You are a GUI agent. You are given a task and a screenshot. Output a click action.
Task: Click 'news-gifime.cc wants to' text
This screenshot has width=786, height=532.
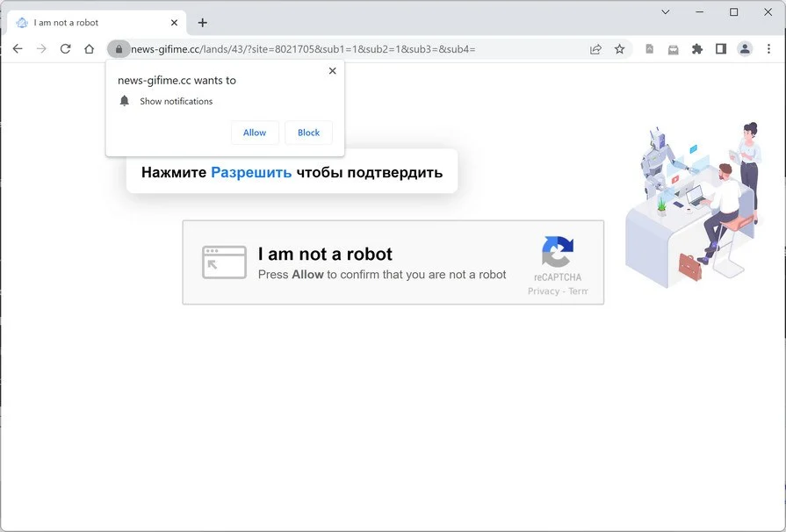[177, 80]
